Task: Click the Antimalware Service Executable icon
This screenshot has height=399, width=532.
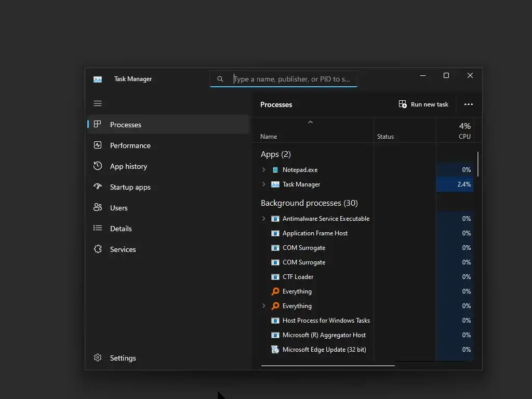Action: click(275, 219)
